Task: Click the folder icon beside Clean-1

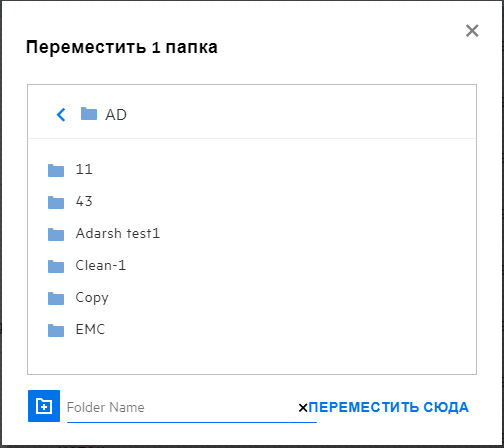Action: tap(56, 266)
